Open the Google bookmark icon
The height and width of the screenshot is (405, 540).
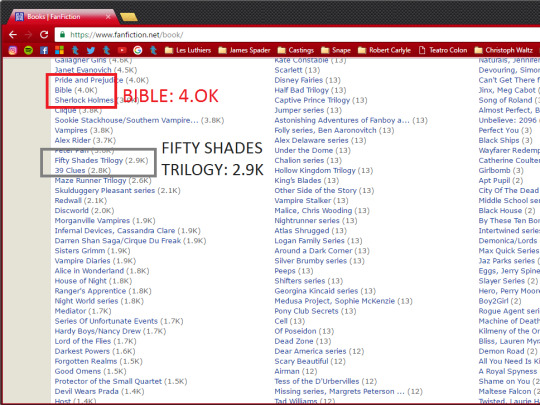pyautogui.click(x=137, y=50)
